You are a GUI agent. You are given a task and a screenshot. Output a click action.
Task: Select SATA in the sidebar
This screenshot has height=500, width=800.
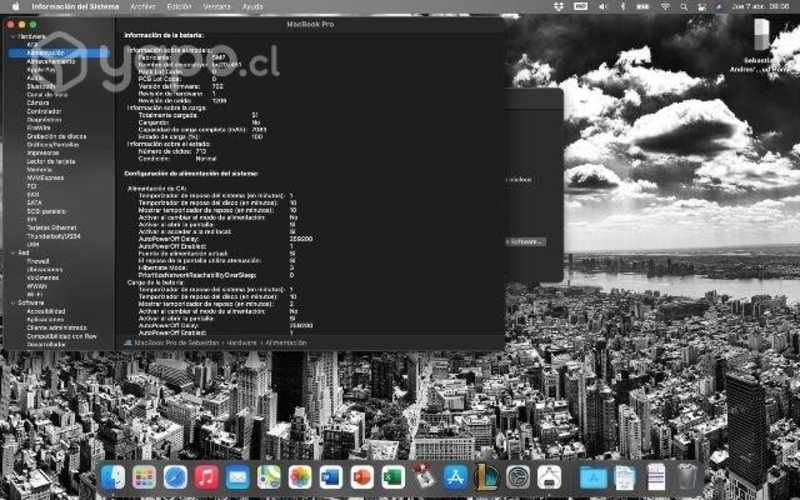click(34, 203)
